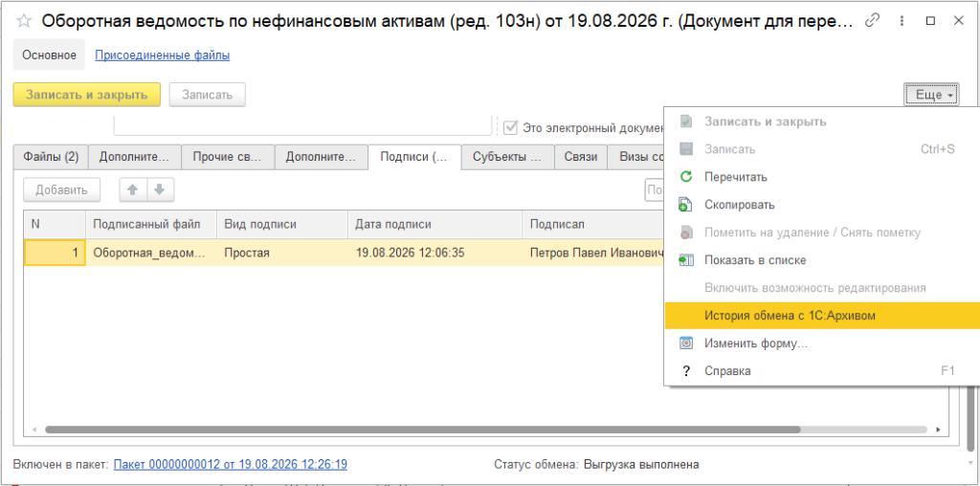Click the Пометить на удаление icon
This screenshot has width=980, height=486.
(x=685, y=232)
